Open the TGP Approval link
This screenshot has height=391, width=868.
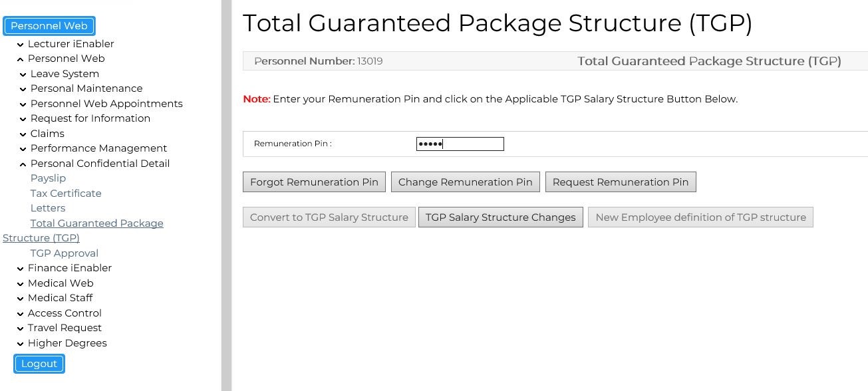point(64,253)
